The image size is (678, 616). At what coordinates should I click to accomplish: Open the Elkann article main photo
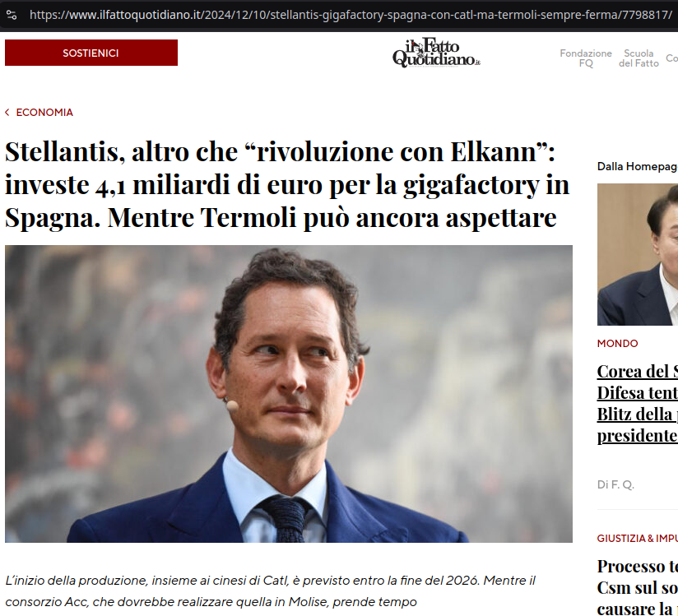pos(289,394)
